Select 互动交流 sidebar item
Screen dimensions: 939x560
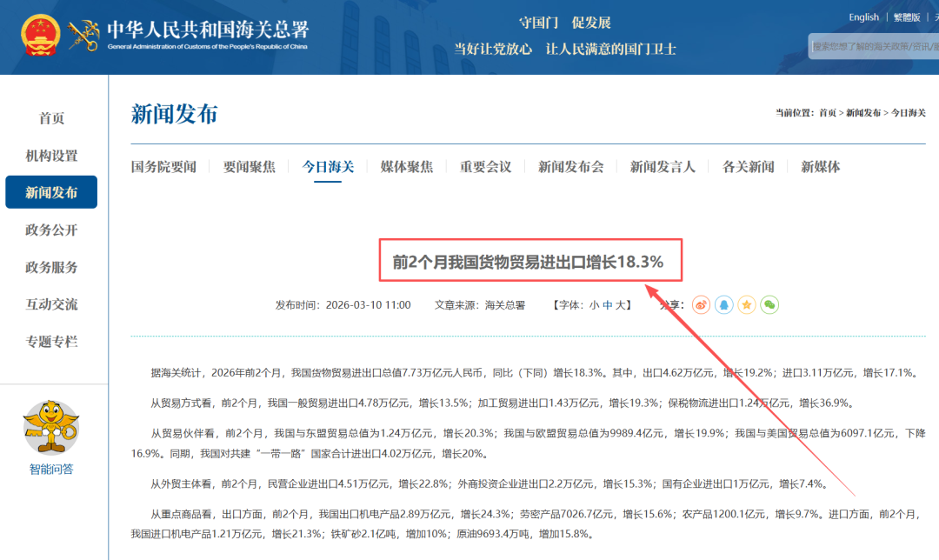coord(51,304)
